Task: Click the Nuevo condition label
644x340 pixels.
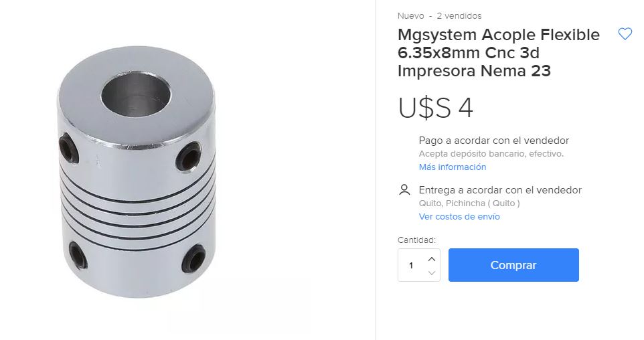Action: (x=411, y=16)
